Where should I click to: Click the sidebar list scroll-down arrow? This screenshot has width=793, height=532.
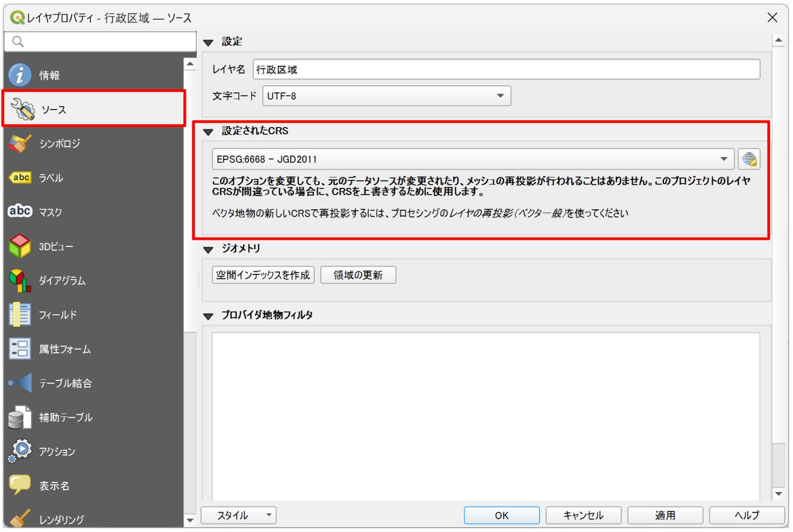click(190, 520)
